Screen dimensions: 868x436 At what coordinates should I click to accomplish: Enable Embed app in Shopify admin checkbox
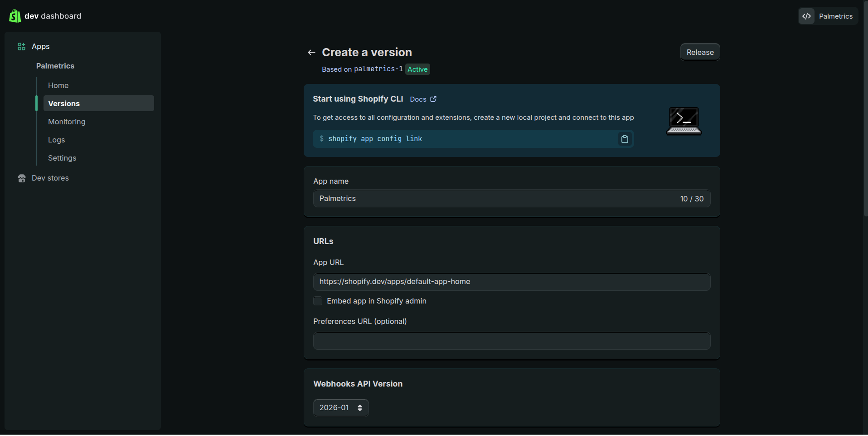[318, 301]
